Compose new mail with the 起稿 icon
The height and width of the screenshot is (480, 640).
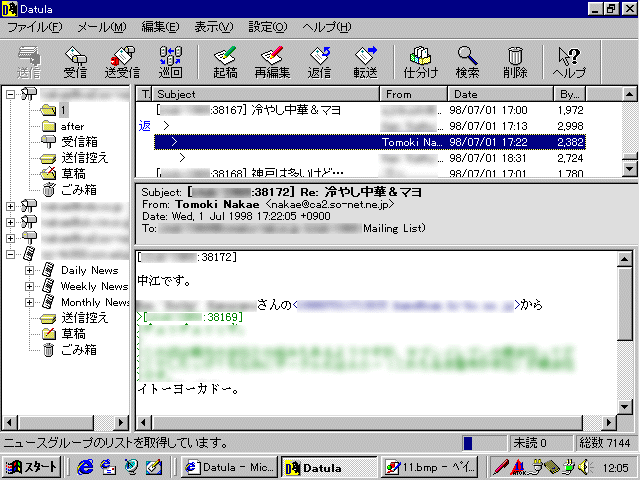pyautogui.click(x=225, y=62)
